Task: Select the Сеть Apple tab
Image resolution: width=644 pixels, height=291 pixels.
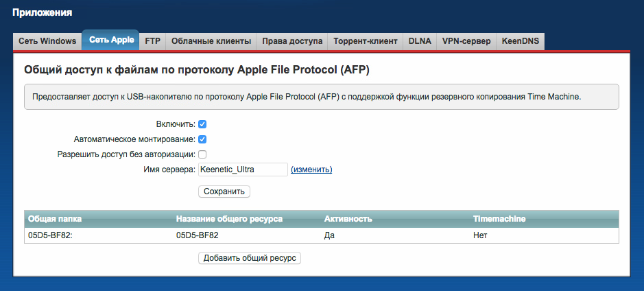Action: [110, 40]
